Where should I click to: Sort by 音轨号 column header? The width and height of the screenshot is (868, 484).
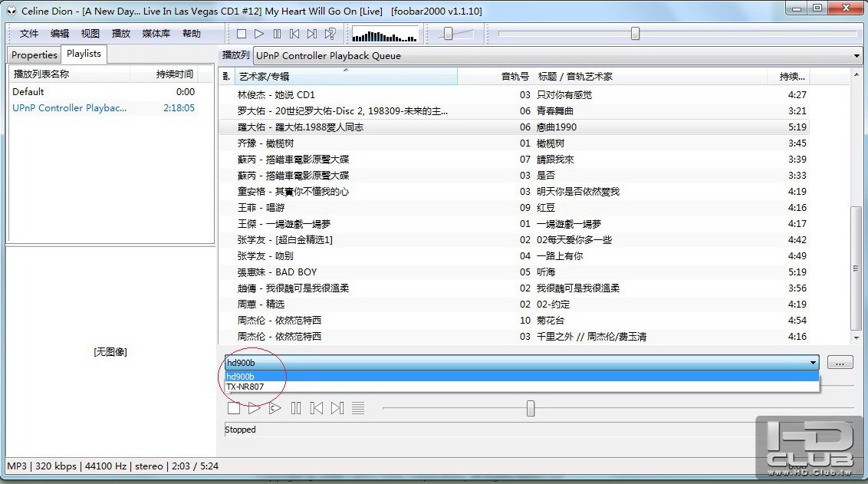point(495,77)
